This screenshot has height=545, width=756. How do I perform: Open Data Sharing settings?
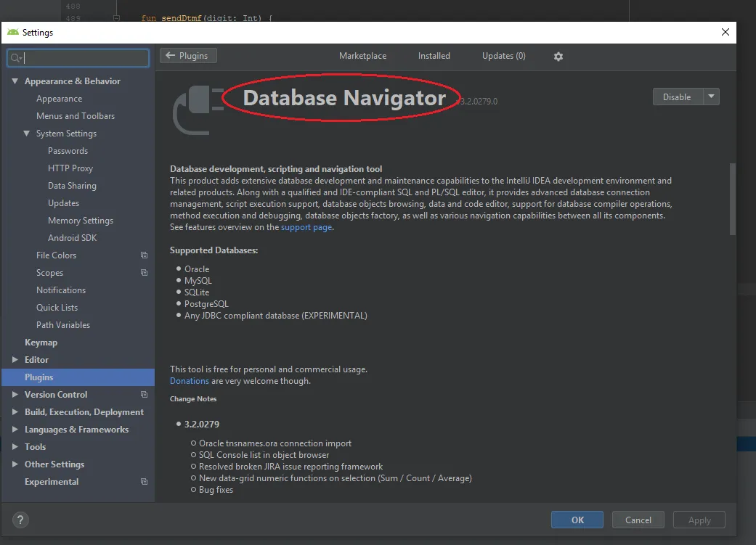point(72,186)
